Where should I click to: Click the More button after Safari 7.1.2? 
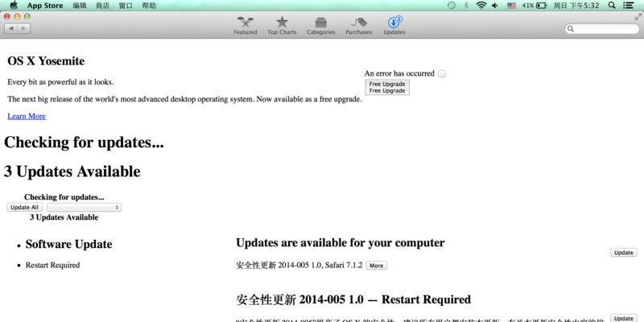coord(376,266)
